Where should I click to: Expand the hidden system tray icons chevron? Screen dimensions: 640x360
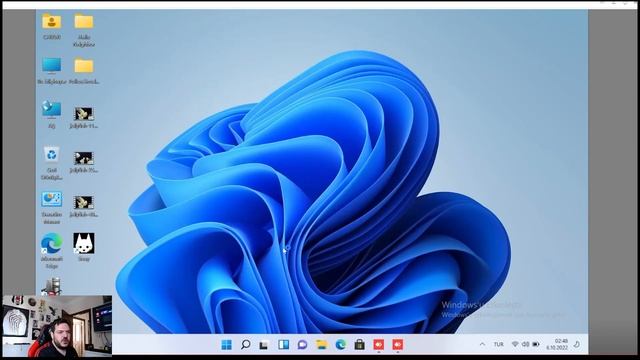click(x=482, y=344)
